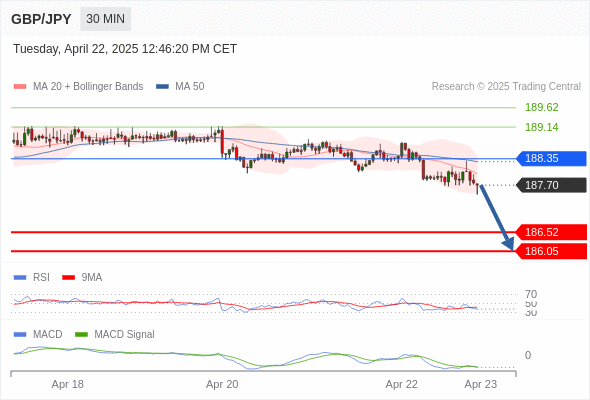Toggle the RSI legend entry

click(32, 277)
